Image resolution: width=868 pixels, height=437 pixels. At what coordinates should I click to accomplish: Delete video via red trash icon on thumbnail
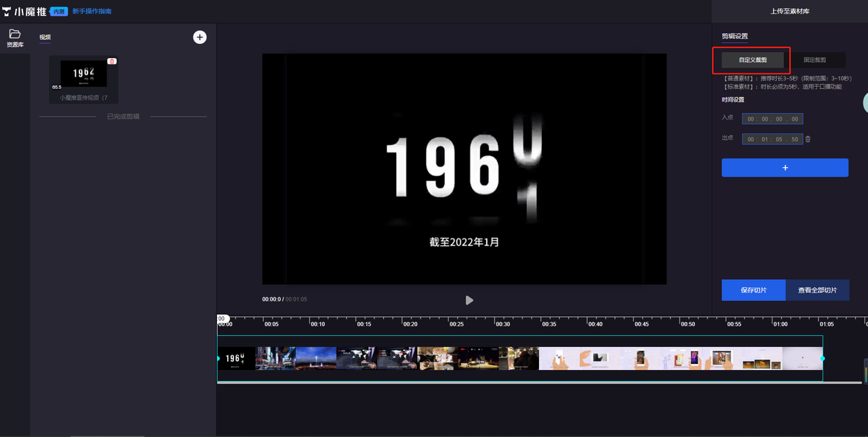tap(112, 60)
